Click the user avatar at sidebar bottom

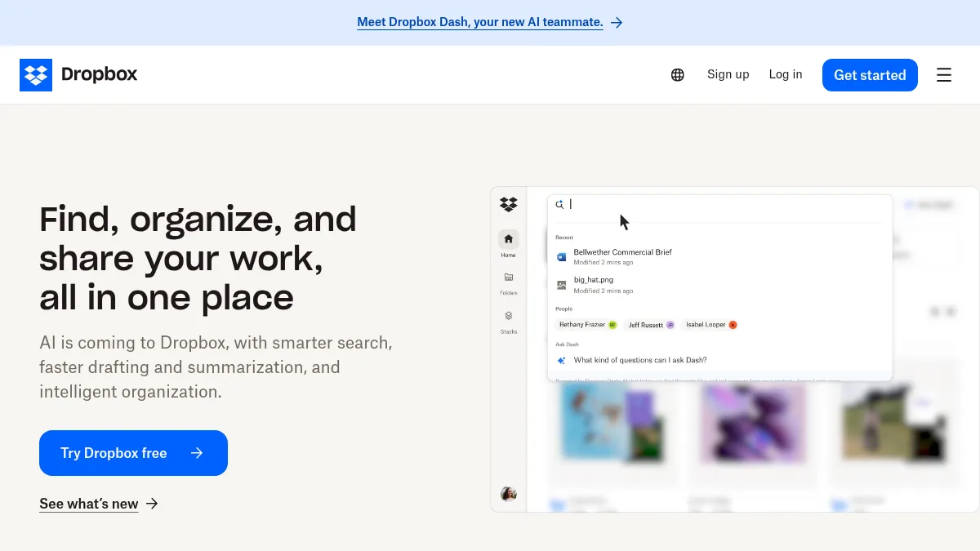click(x=508, y=494)
